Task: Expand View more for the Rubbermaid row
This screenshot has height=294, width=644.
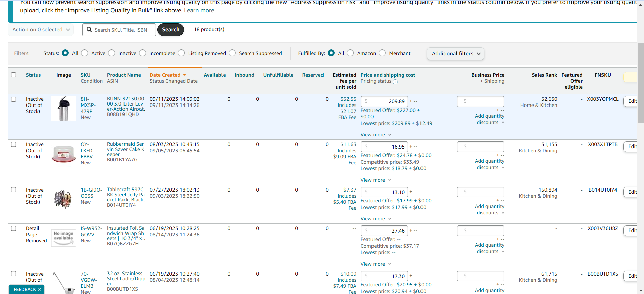Action: (x=376, y=180)
